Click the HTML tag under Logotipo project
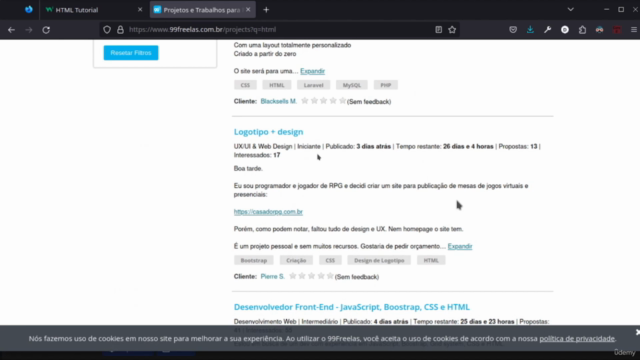 click(x=431, y=260)
